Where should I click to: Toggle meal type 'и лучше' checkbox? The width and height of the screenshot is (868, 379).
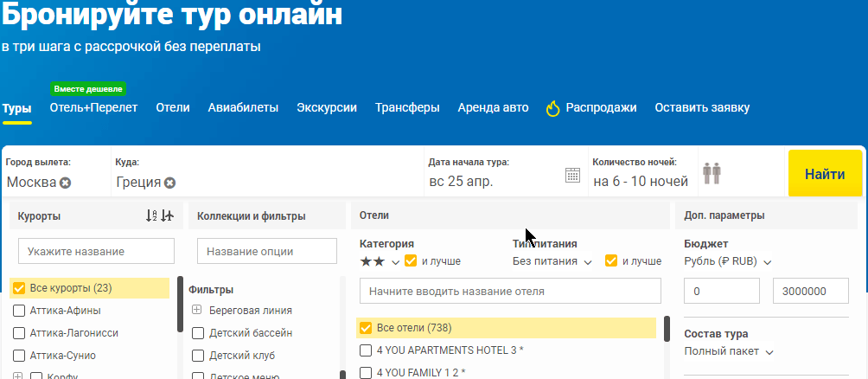click(x=611, y=260)
